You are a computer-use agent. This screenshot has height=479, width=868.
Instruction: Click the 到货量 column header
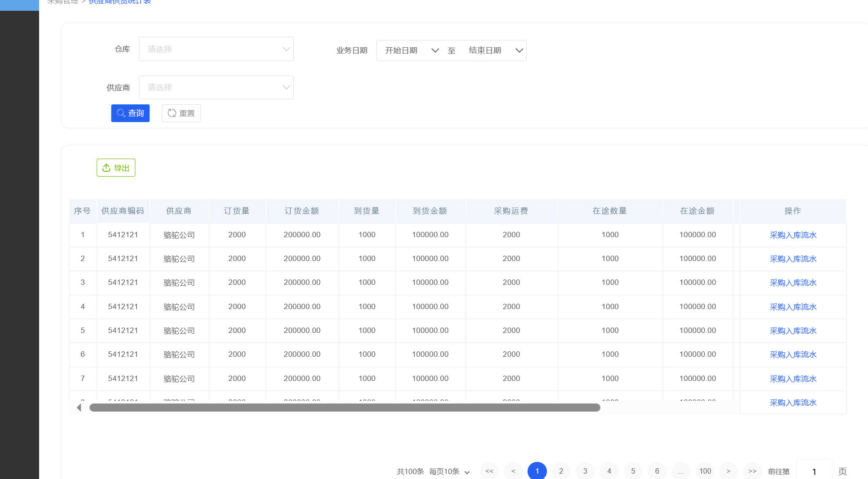tap(367, 211)
